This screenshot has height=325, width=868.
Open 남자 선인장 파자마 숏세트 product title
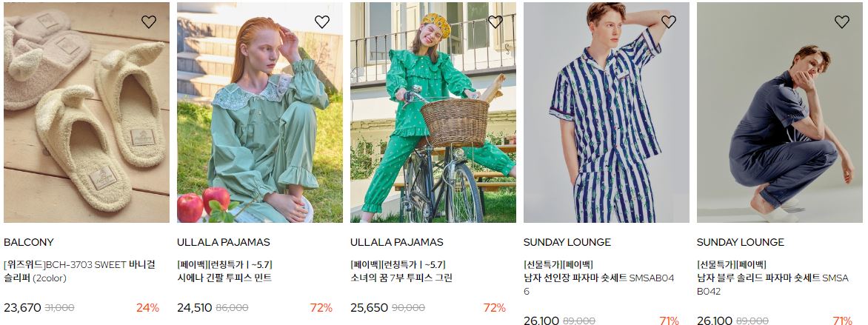(x=599, y=284)
